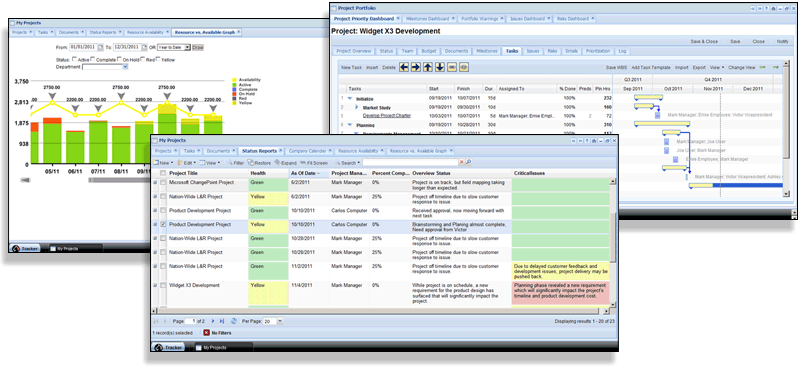Click the move task up arrow icon
Screen dimensions: 800x367
coord(428,67)
